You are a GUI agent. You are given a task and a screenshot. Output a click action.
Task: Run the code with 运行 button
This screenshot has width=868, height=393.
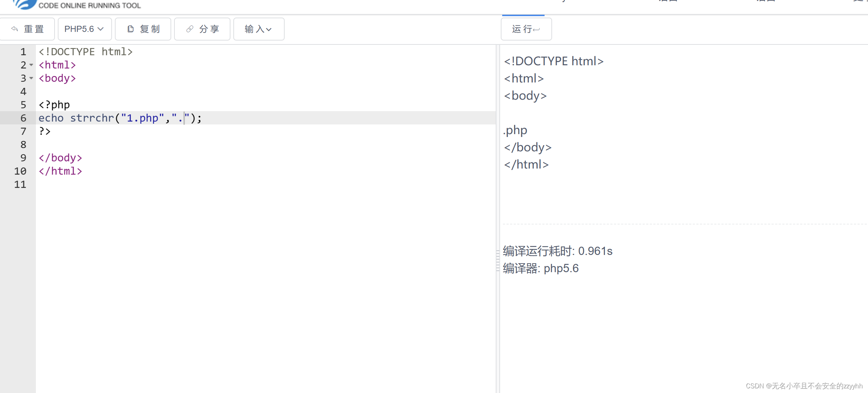pyautogui.click(x=526, y=29)
